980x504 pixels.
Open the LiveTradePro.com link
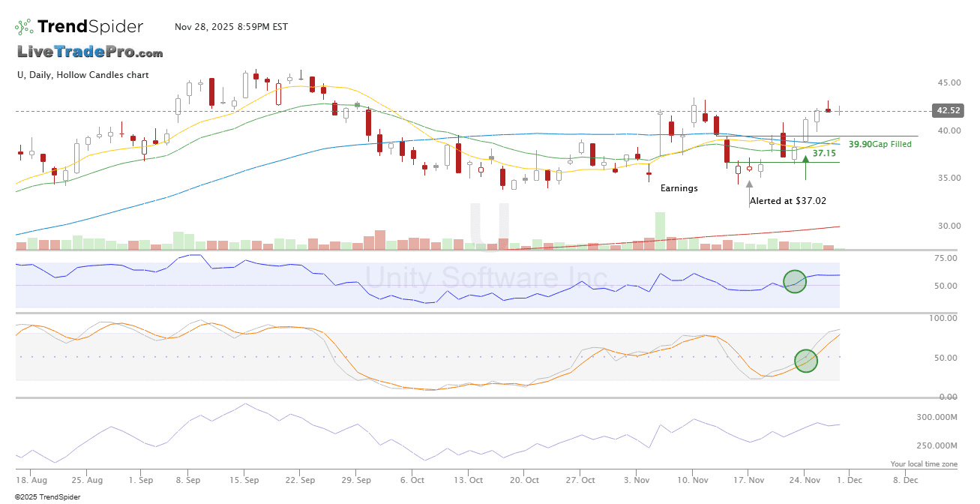click(90, 52)
